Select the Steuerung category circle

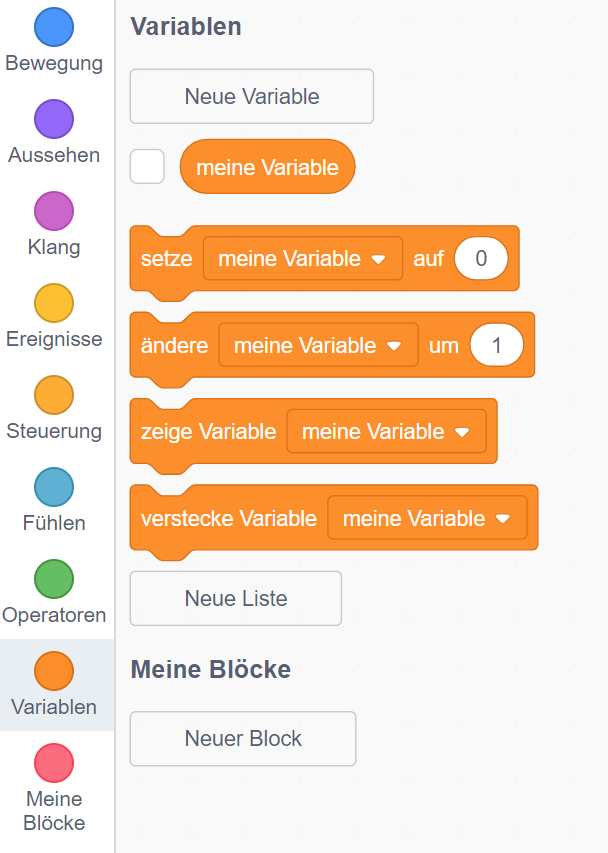[x=54, y=395]
